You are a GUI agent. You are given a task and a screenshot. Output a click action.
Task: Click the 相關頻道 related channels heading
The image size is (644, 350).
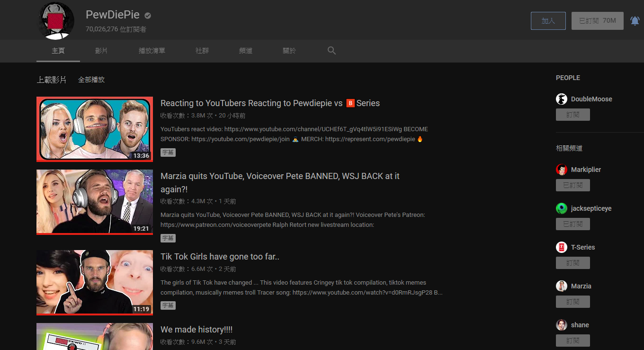pos(569,148)
